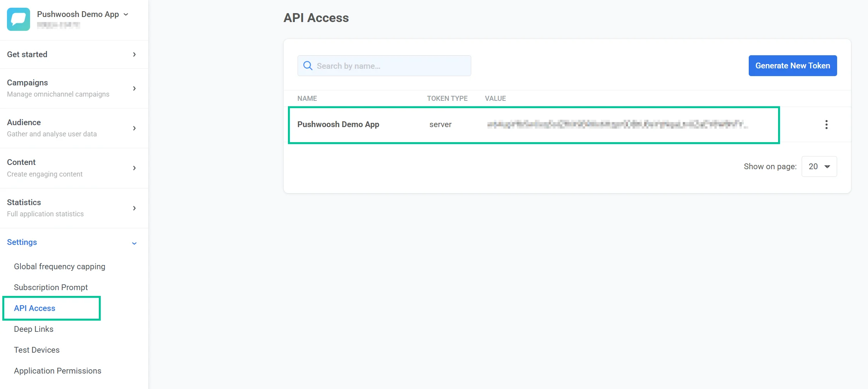The width and height of the screenshot is (868, 389).
Task: Open Application Permissions settings
Action: click(x=57, y=370)
